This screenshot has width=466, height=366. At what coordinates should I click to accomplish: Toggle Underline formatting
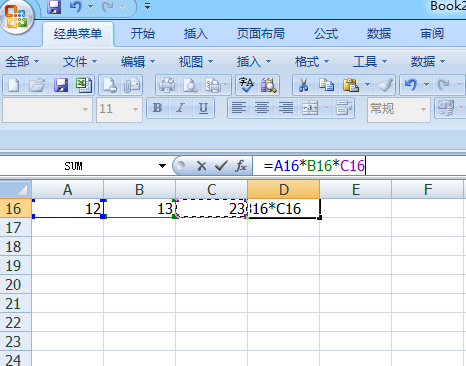(x=203, y=108)
